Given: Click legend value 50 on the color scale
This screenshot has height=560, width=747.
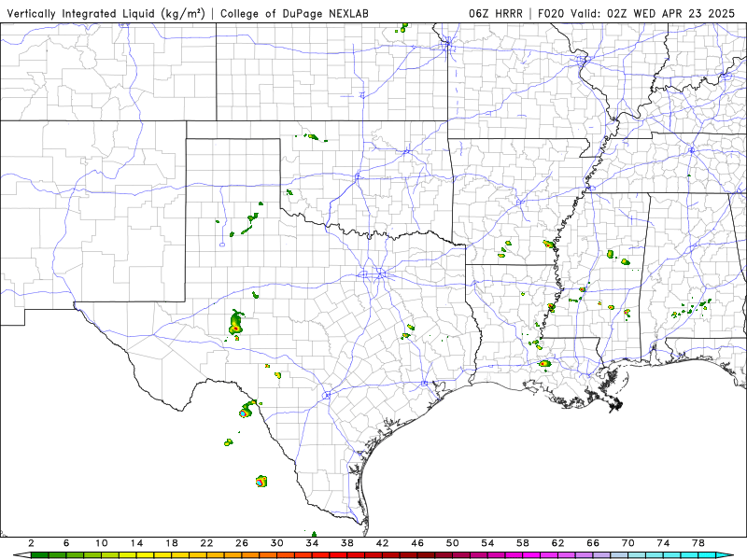Looking at the screenshot, I should point(453,543).
